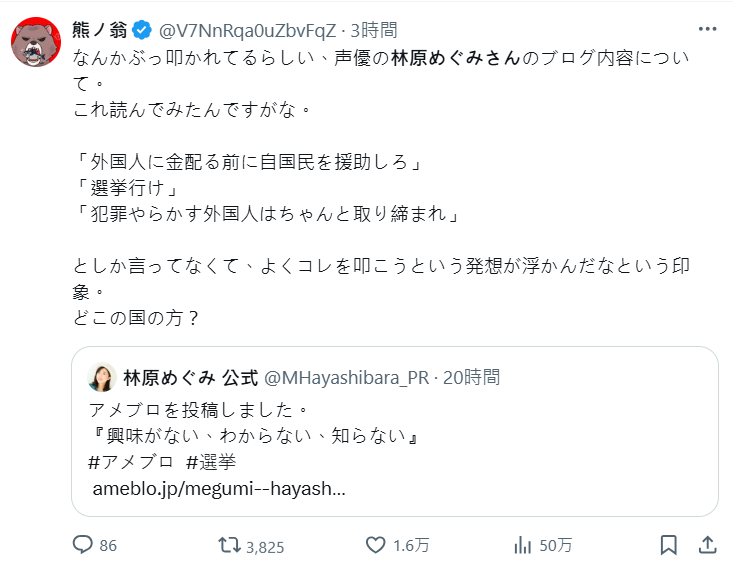Image resolution: width=733 pixels, height=565 pixels.
Task: Open quoted post's 20時間 timestamp
Action: (472, 377)
